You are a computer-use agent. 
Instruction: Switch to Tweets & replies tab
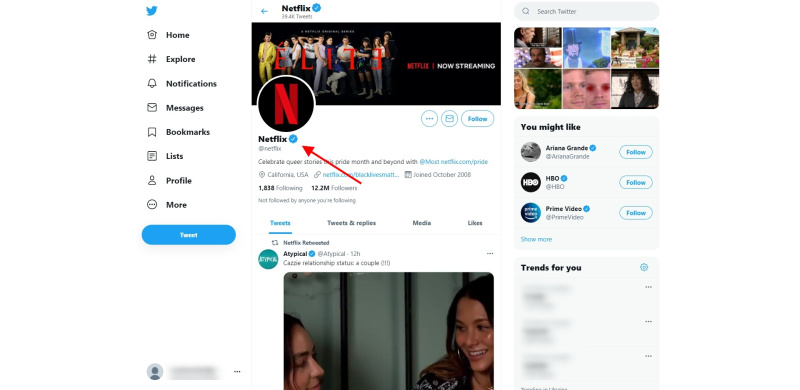click(352, 223)
